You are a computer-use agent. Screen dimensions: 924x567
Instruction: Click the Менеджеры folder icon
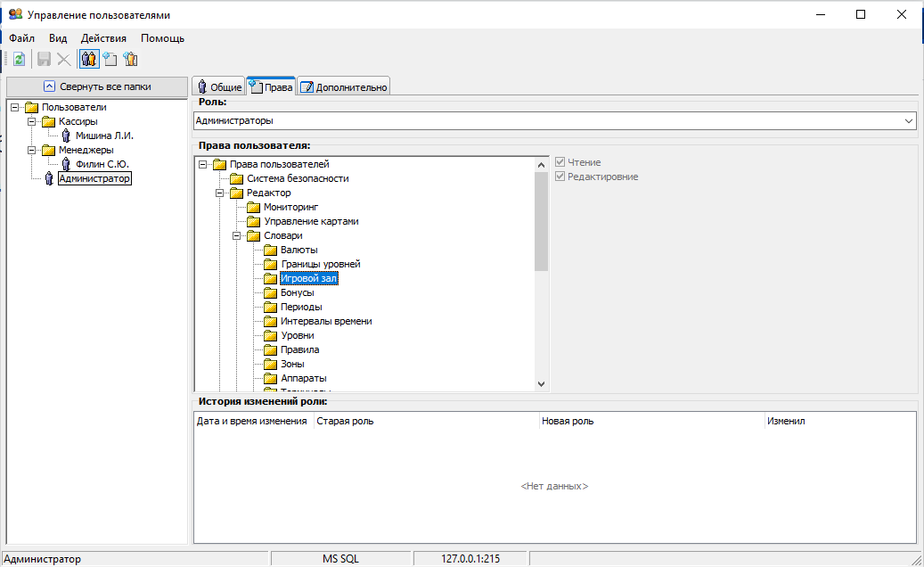pyautogui.click(x=48, y=150)
